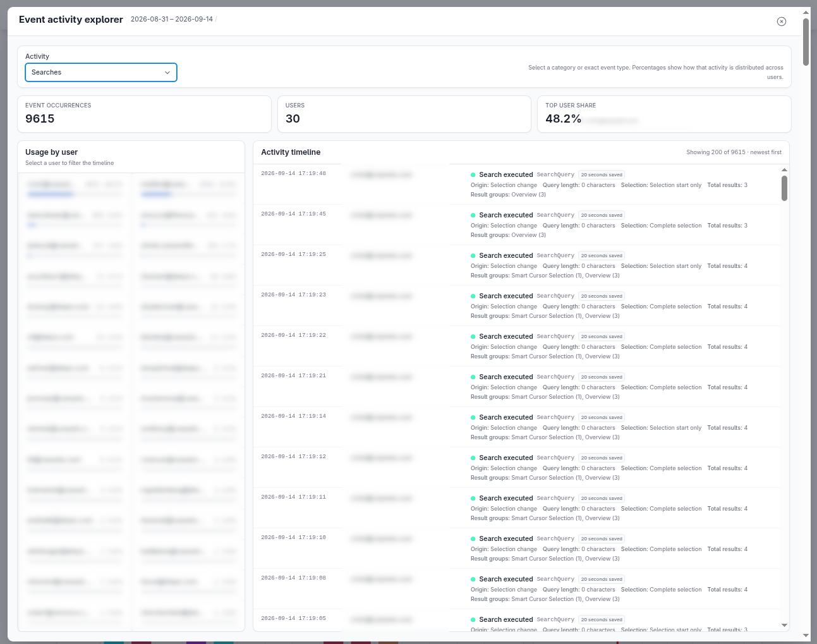Click 'Result groups: Overview (3)' on 17:19:48 event
817x644 pixels.
508,195
